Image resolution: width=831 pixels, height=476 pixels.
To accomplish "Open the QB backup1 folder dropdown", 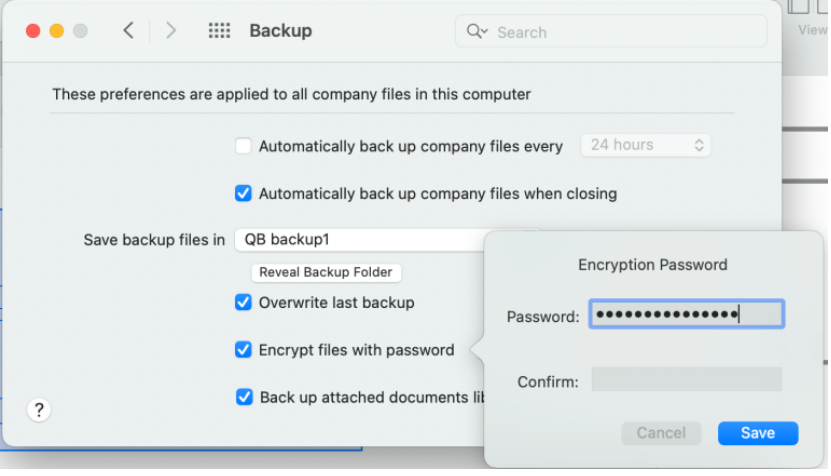I will coord(360,240).
